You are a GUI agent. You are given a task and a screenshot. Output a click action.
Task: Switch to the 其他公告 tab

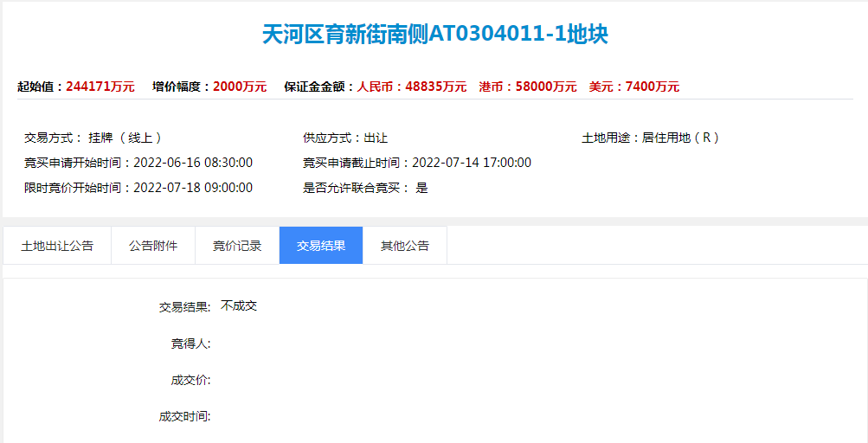pyautogui.click(x=405, y=246)
